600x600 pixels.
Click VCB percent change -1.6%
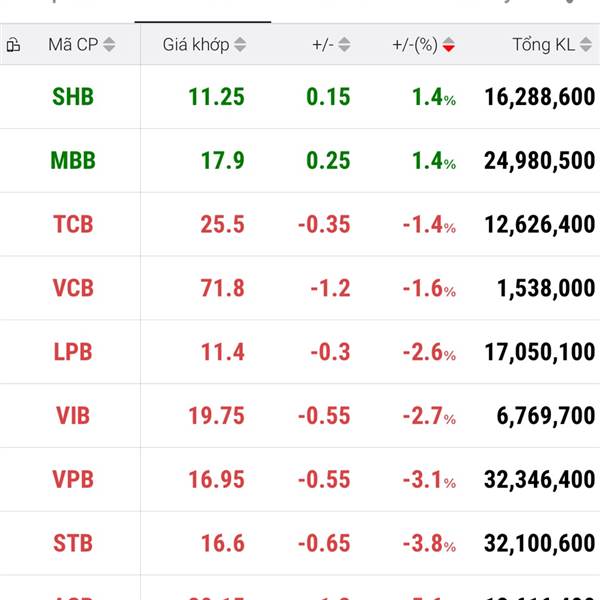tap(429, 288)
